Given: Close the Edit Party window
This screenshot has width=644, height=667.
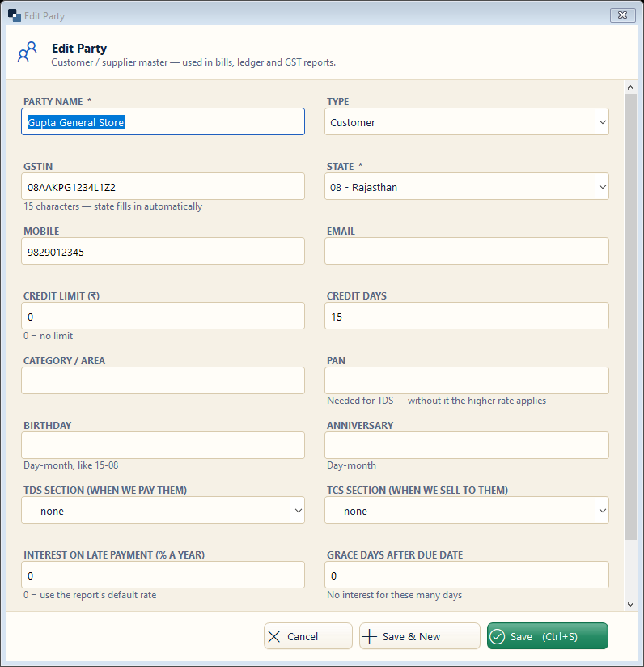Looking at the screenshot, I should 622,15.
